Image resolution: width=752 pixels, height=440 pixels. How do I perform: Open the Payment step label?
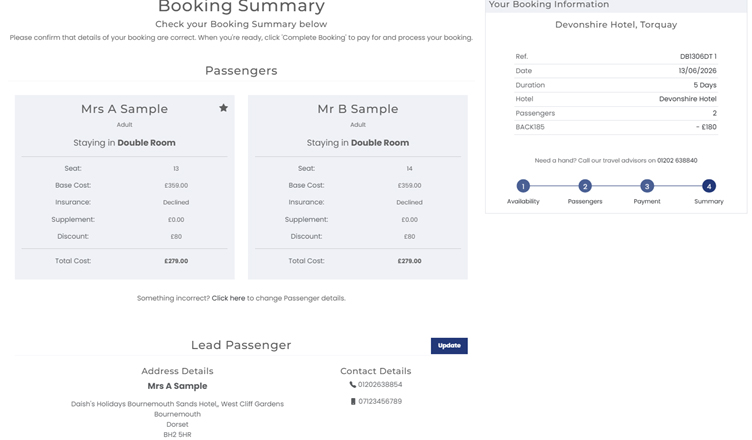click(647, 202)
